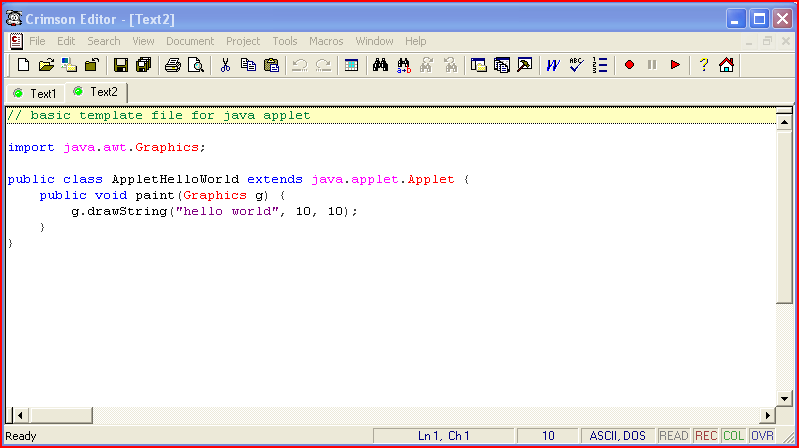
Task: Click the close document folder icon
Action: 92,65
